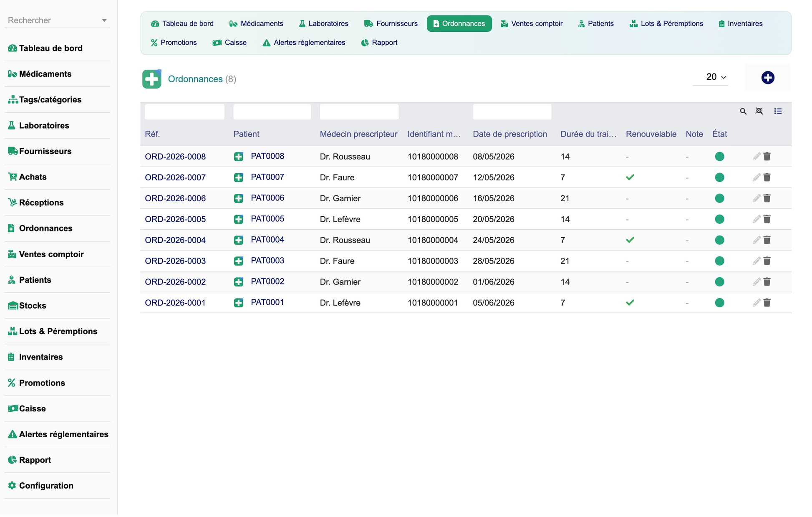Click the Patient filter input field
The image size is (812, 517).
[272, 112]
